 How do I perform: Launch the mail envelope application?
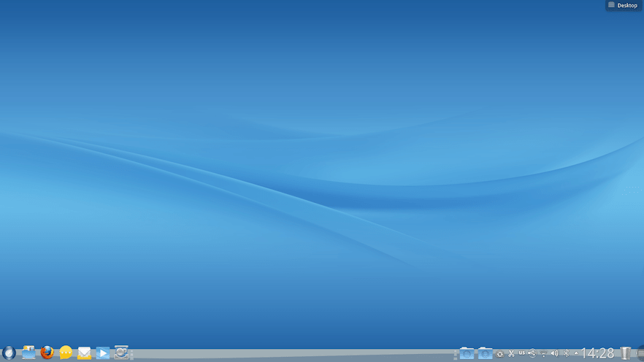[84, 353]
